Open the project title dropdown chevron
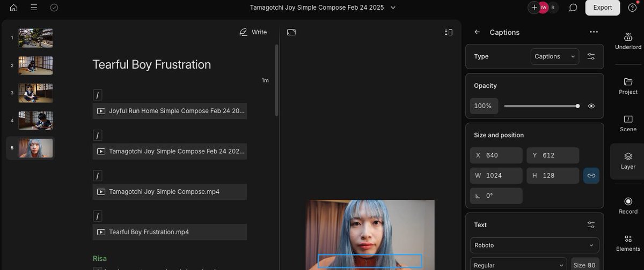 coord(393,7)
